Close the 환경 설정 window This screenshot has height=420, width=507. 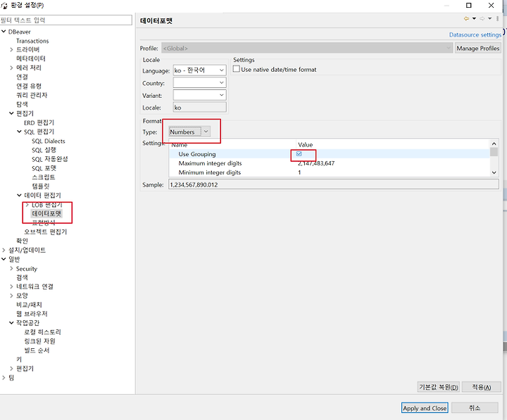492,5
